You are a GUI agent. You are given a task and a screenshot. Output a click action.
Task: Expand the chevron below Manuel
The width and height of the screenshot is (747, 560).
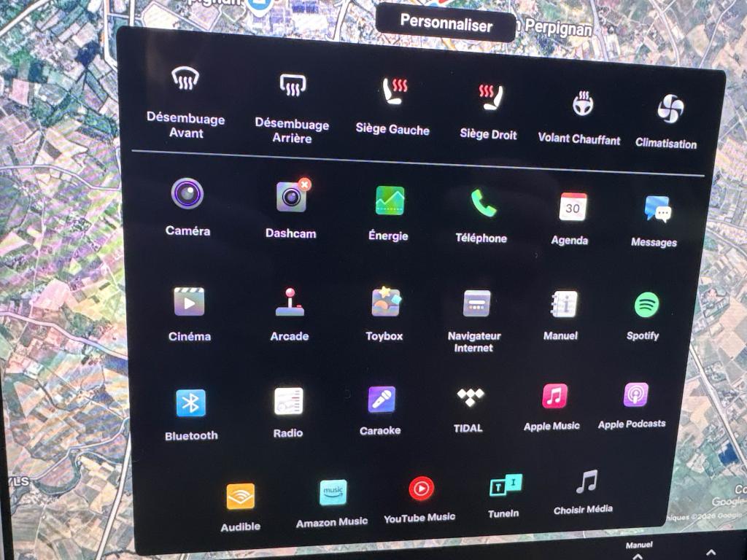tap(638, 555)
